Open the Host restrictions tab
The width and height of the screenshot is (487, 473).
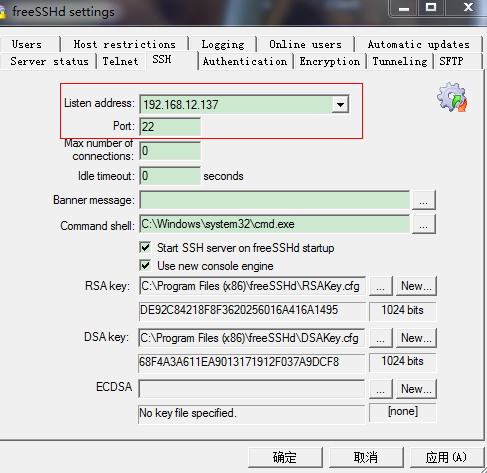click(x=125, y=44)
